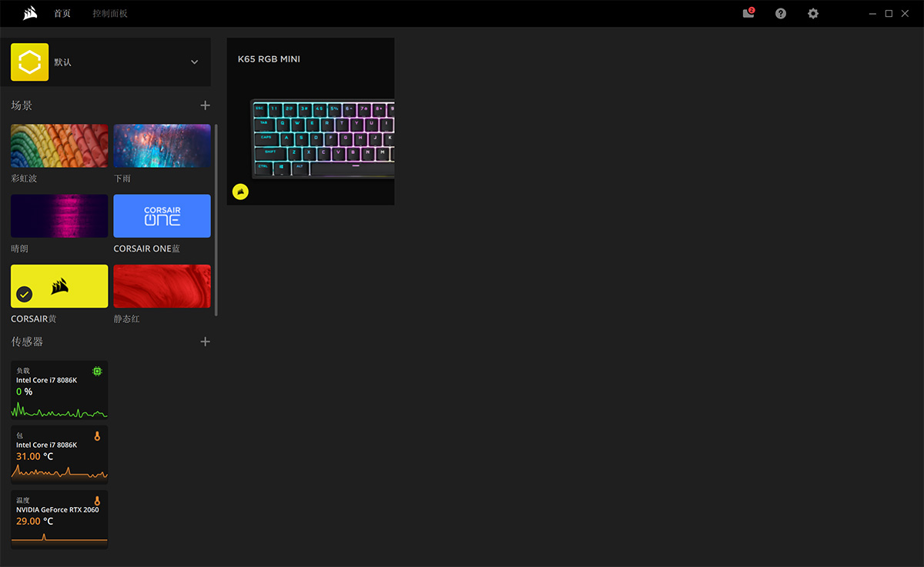Click the 场景 section heading
The image size is (924, 567).
(22, 105)
